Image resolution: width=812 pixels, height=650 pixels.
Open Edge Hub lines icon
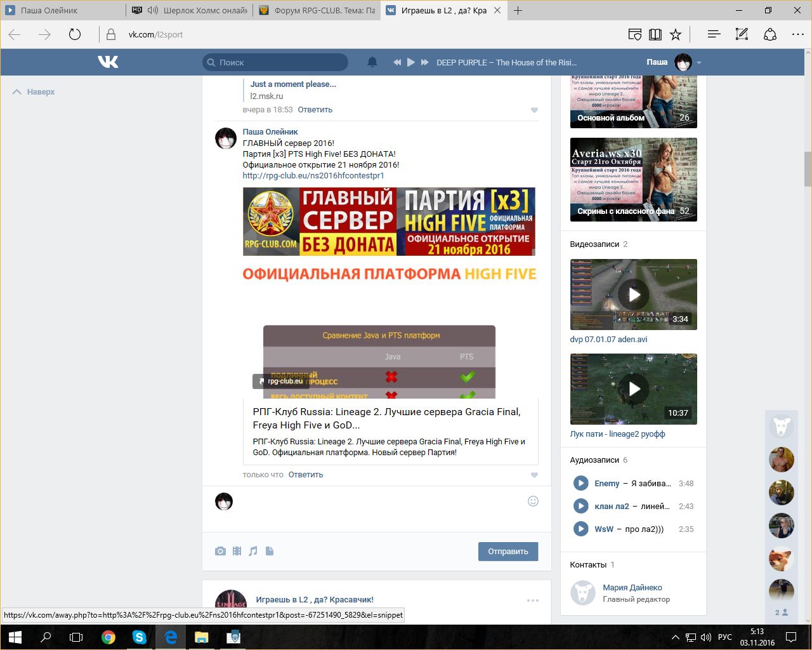(x=714, y=34)
